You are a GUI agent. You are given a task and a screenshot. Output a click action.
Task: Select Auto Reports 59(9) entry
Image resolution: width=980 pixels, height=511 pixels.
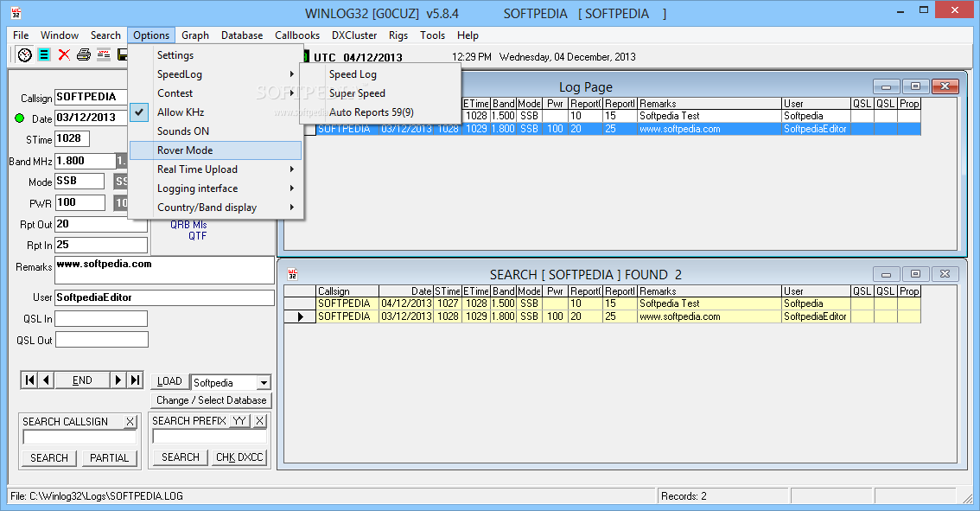click(x=380, y=112)
